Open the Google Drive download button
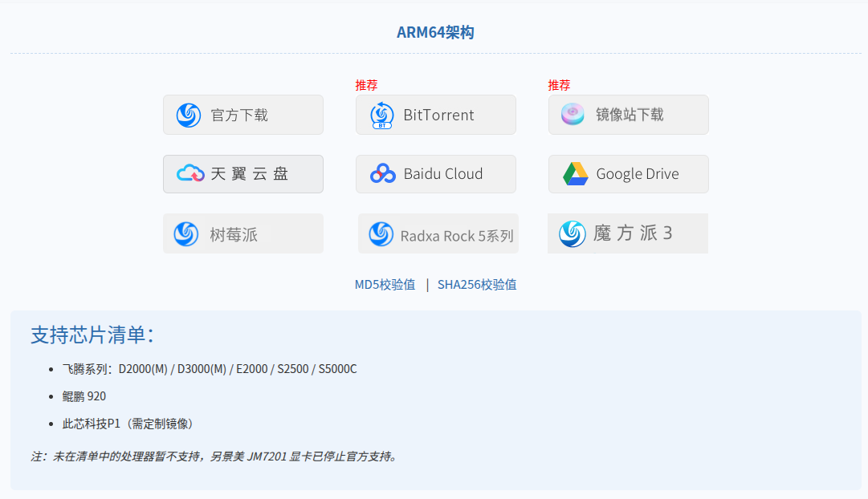The image size is (868, 499). pyautogui.click(x=628, y=174)
